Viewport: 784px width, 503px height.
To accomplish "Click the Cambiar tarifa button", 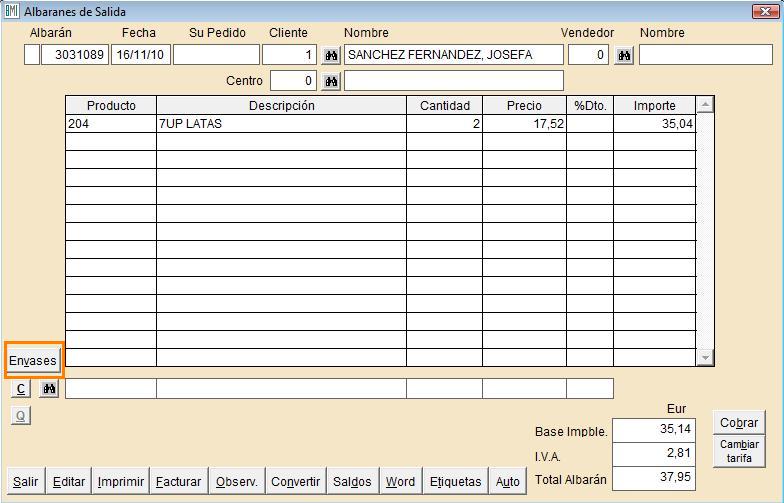I will tap(739, 451).
